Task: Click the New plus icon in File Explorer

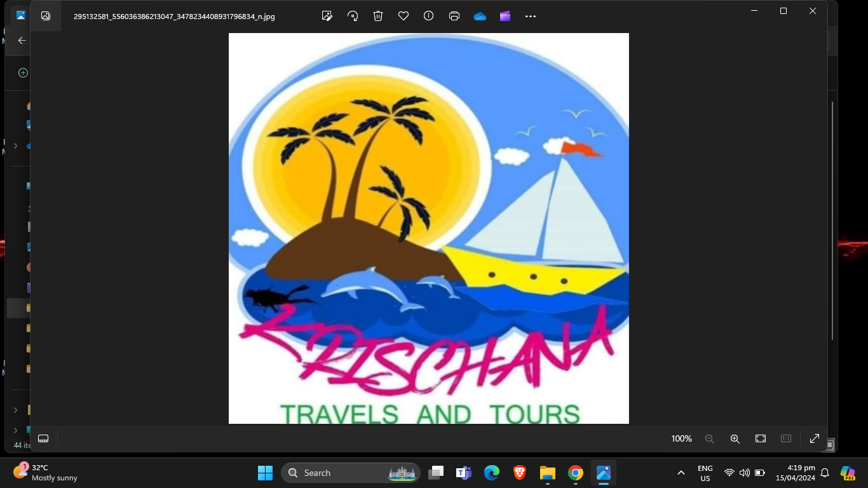Action: (23, 73)
